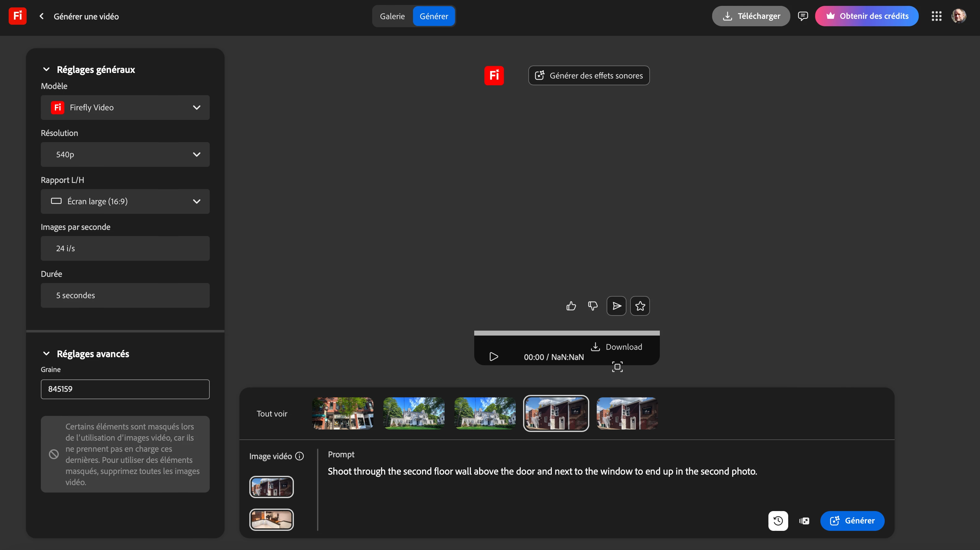Click the thumbs down icon

coord(593,306)
